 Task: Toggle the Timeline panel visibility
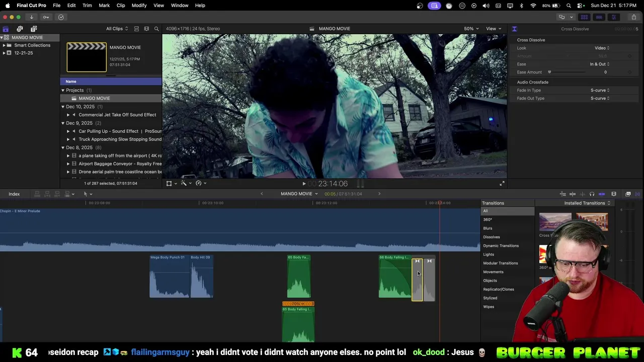click(599, 17)
